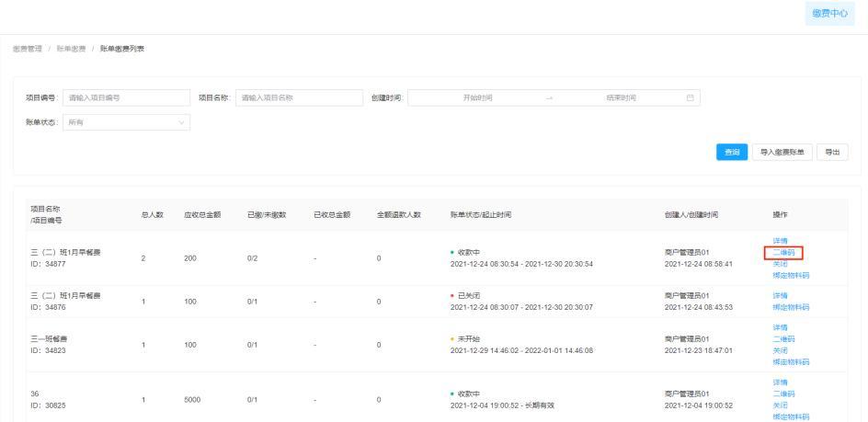Select the 三一班餐费 project name

[49, 339]
